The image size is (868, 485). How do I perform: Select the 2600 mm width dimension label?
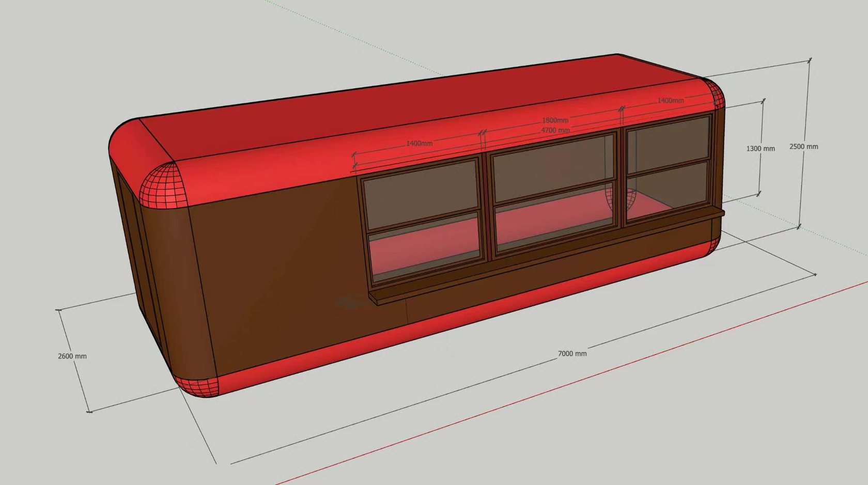pos(72,356)
